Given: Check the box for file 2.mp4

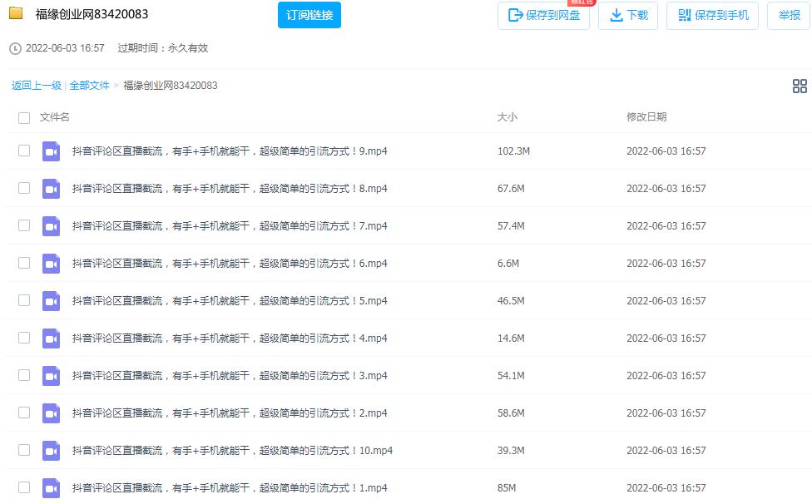Looking at the screenshot, I should 24,413.
